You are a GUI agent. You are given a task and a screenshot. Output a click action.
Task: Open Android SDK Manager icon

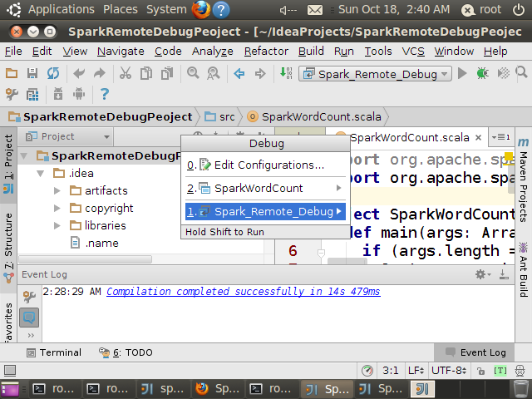point(58,94)
